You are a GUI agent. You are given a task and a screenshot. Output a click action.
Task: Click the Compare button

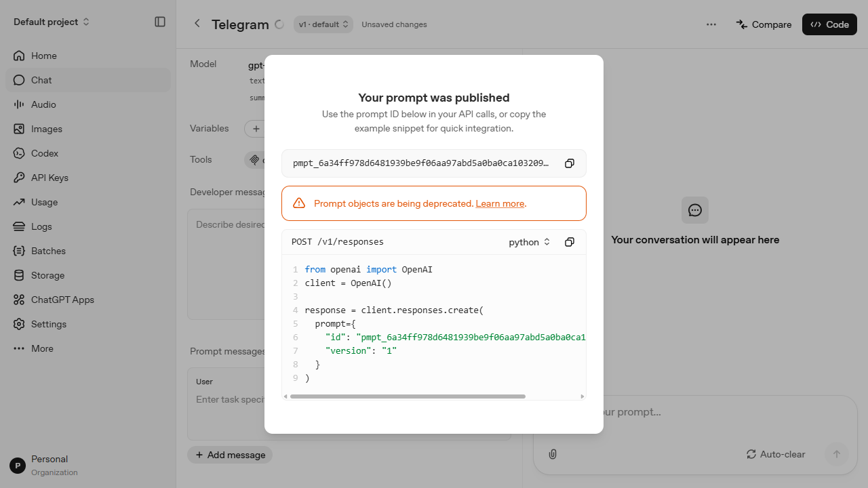[x=764, y=24]
